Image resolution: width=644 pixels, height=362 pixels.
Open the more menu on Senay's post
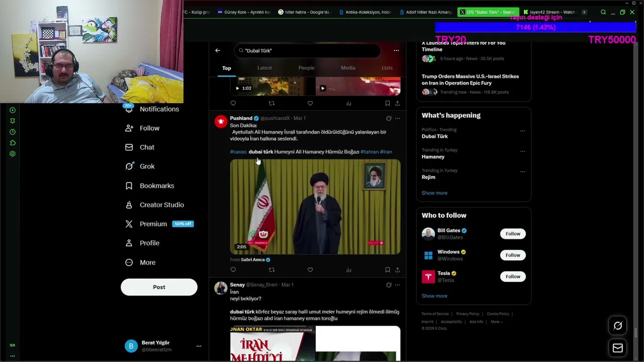tap(397, 285)
